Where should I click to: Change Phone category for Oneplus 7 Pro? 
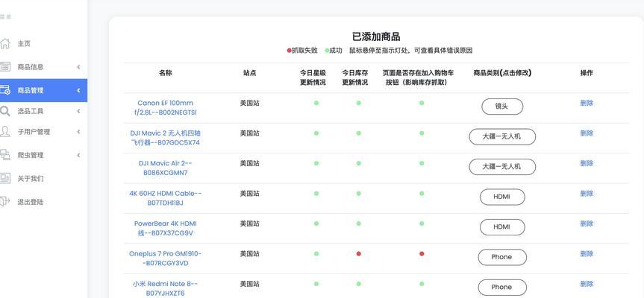(502, 257)
